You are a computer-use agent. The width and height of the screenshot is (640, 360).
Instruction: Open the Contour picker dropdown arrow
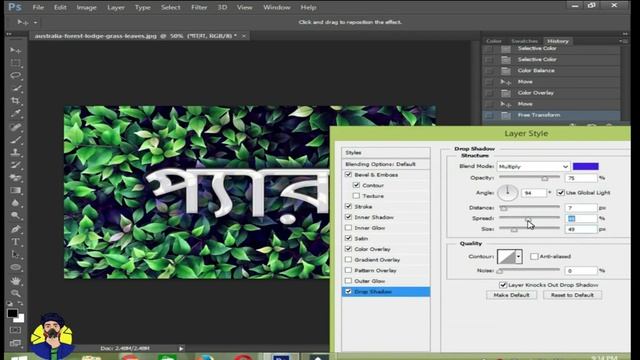518,257
